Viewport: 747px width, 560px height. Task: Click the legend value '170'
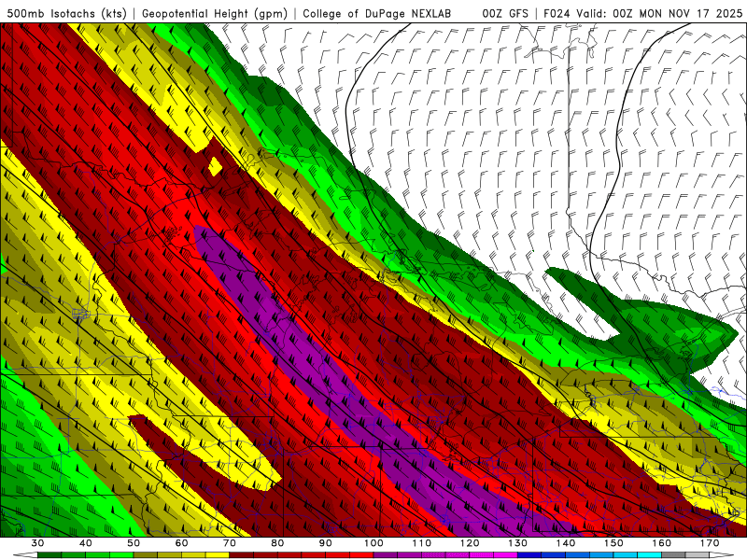710,543
